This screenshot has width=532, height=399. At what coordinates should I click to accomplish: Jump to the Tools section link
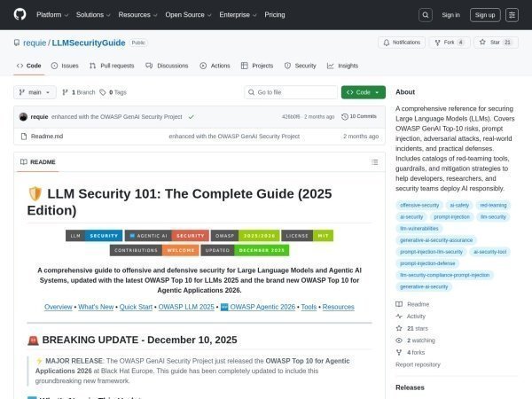coord(309,307)
